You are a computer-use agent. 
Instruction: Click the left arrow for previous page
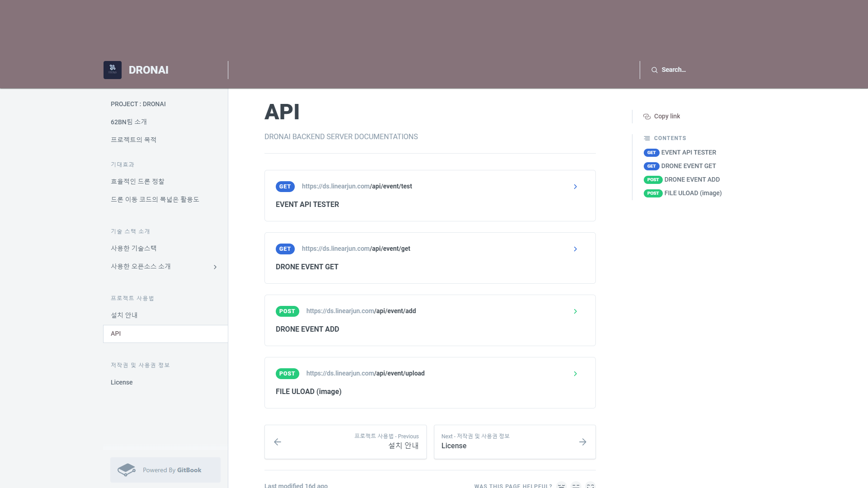[278, 442]
